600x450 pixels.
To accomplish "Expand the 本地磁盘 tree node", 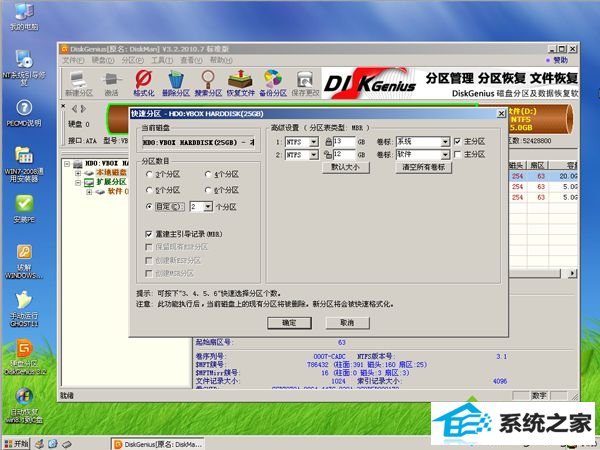I will pyautogui.click(x=78, y=173).
